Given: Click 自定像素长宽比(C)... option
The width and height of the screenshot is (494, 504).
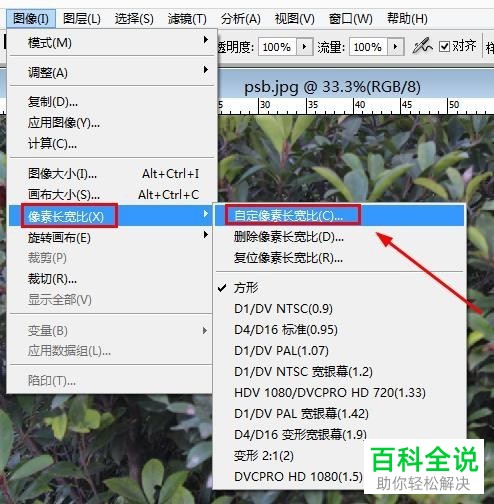Looking at the screenshot, I should (x=339, y=216).
